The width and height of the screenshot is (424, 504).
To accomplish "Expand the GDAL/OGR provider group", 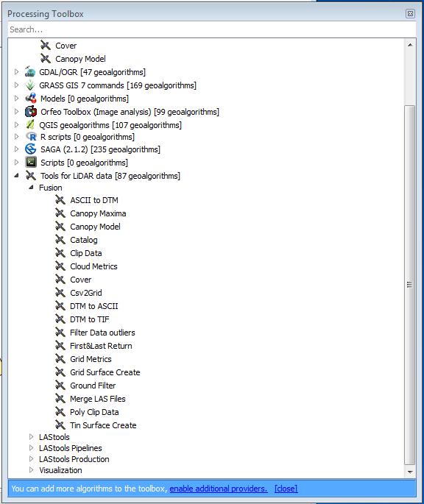I will (16, 71).
